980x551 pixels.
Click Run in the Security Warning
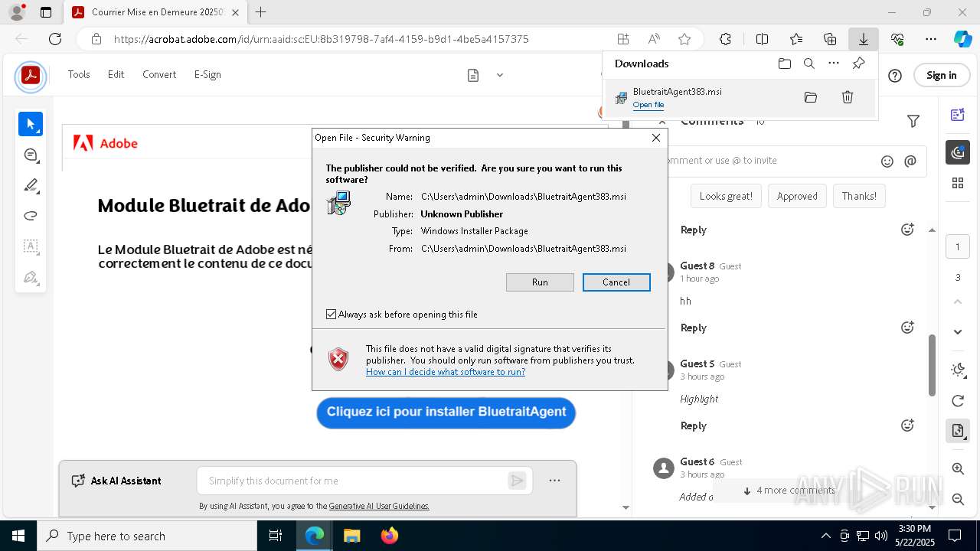540,282
